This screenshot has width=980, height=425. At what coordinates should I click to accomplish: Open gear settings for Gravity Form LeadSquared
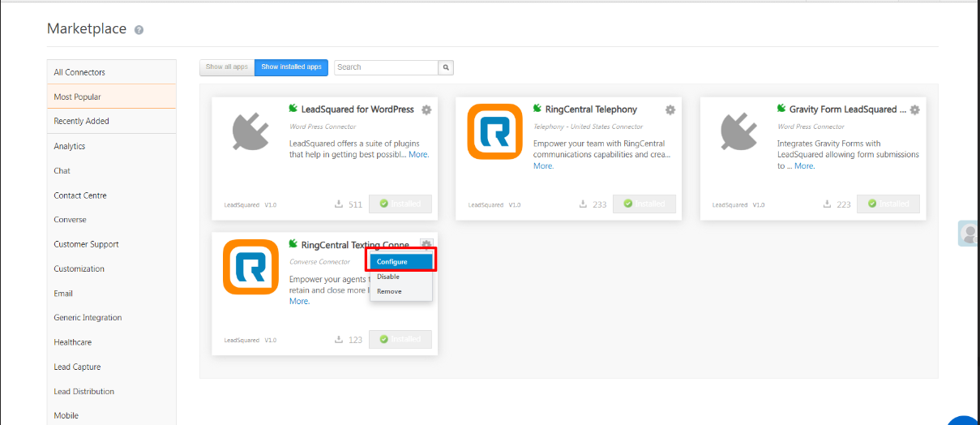click(x=914, y=109)
